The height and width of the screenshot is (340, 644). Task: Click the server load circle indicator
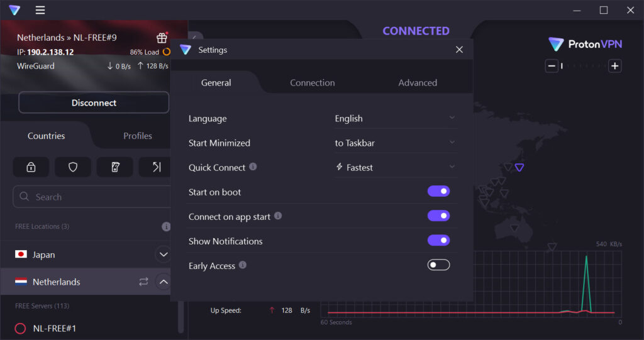click(x=166, y=52)
